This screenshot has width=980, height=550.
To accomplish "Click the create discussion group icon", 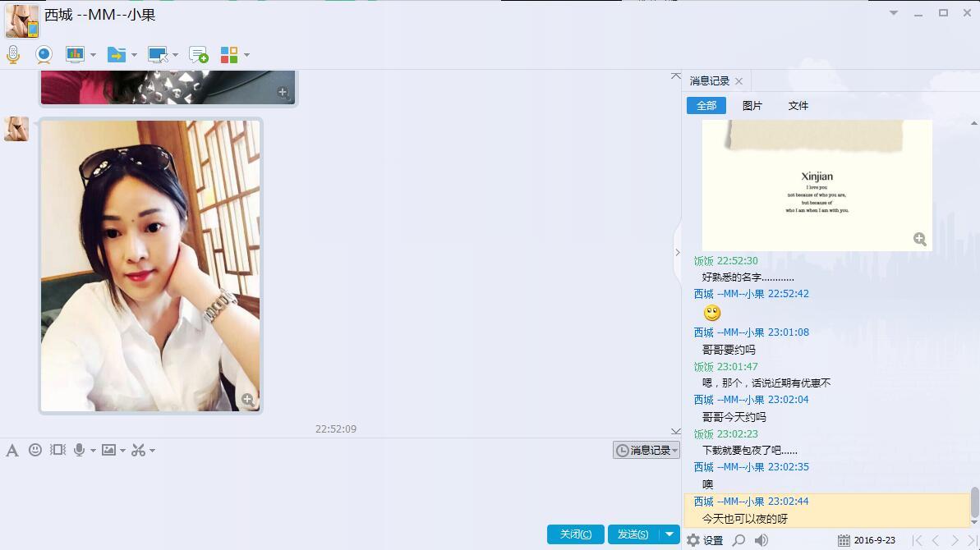I will [199, 55].
